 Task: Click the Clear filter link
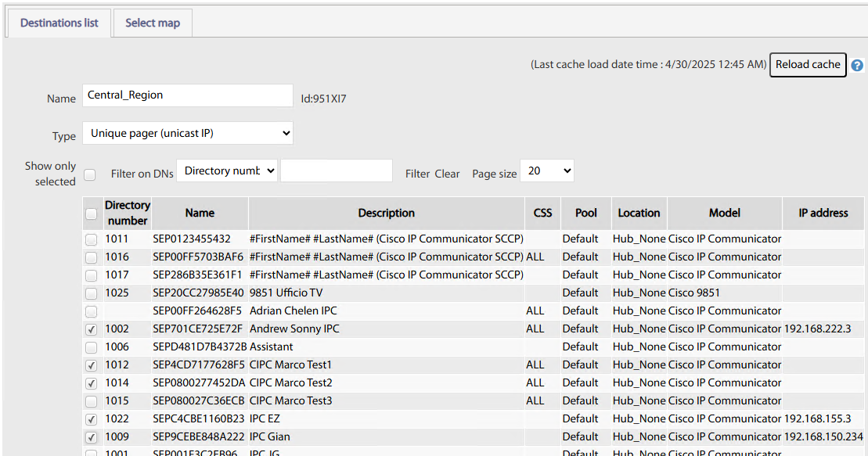(x=447, y=174)
